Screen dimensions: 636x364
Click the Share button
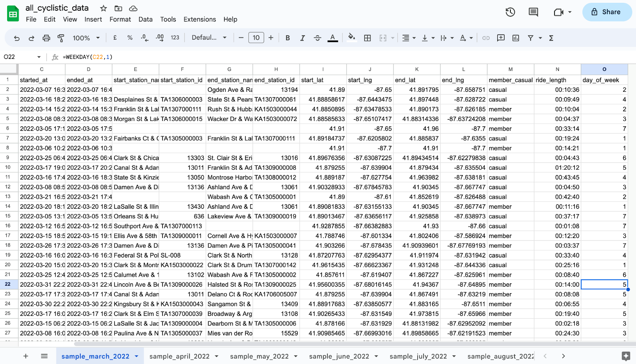(607, 12)
